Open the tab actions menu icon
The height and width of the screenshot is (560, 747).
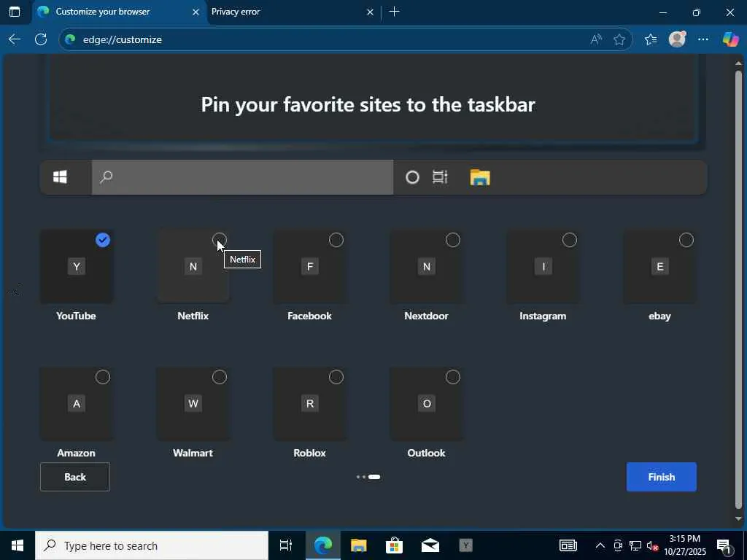click(15, 12)
